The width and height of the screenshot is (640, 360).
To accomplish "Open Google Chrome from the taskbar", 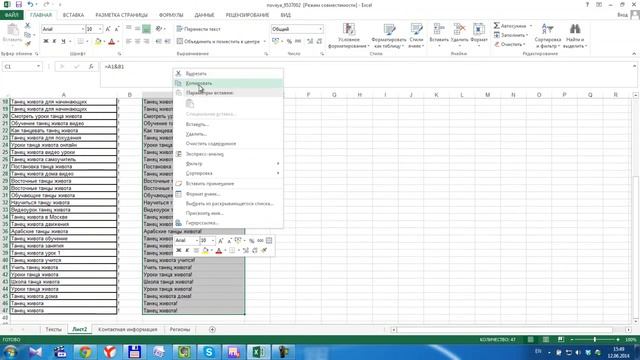I will pos(85,352).
